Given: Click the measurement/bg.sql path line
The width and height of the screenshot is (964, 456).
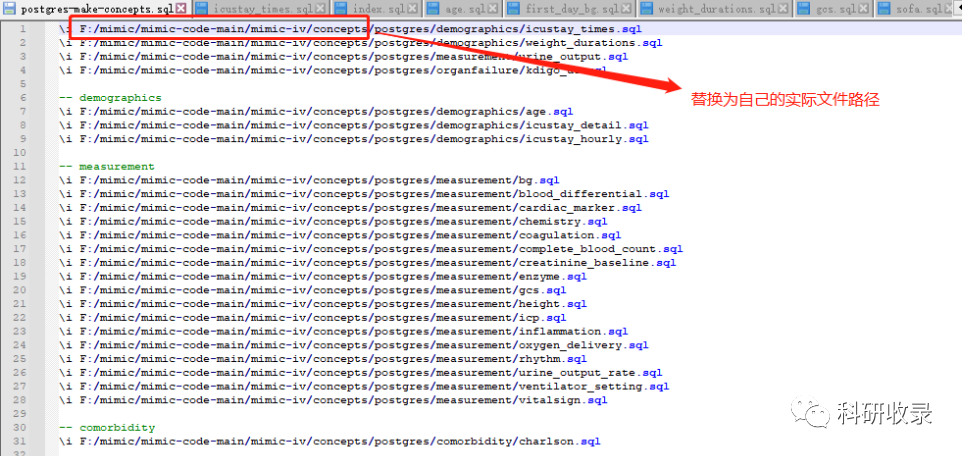Looking at the screenshot, I should (x=309, y=180).
